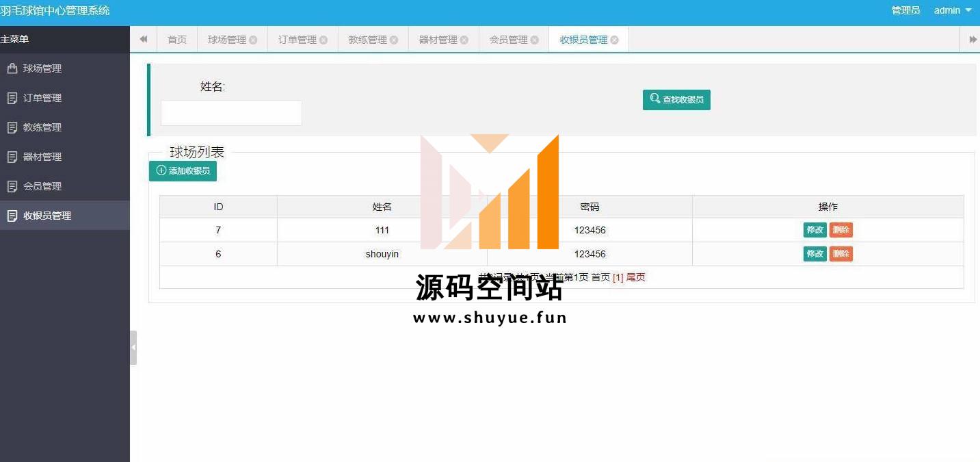
Task: Click the 添加收银员 button
Action: [x=183, y=170]
